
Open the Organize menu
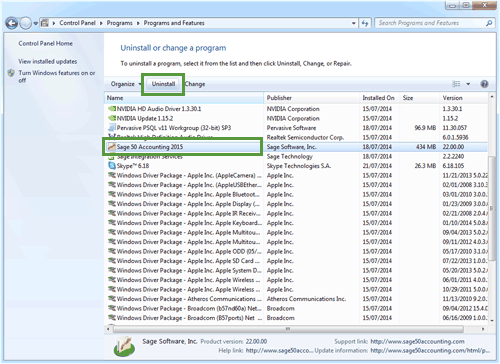click(125, 84)
